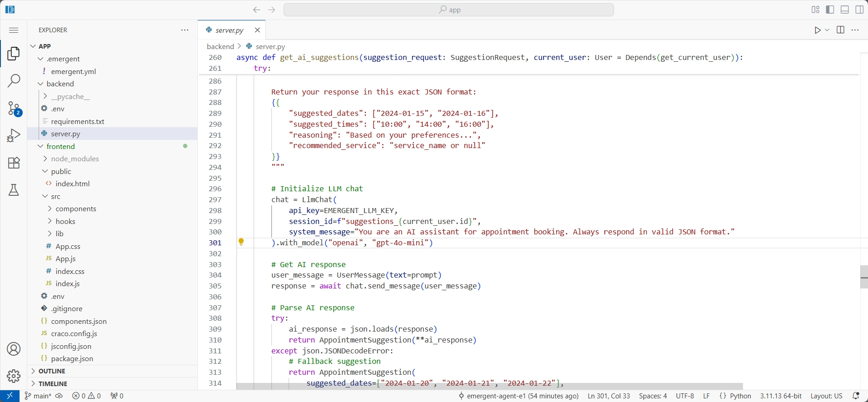Toggle secondary side bar visibility

point(859,10)
